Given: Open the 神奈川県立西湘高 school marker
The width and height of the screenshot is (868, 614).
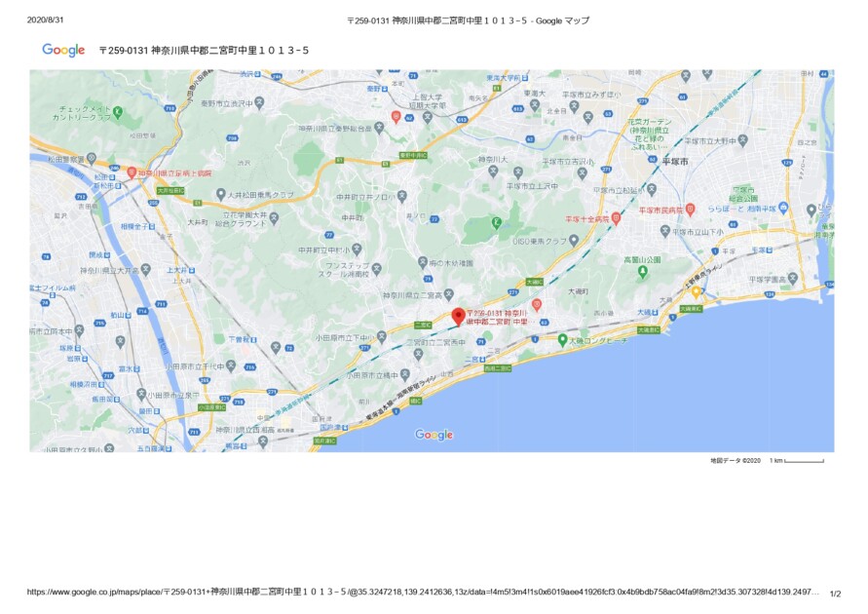Looking at the screenshot, I should [x=263, y=441].
